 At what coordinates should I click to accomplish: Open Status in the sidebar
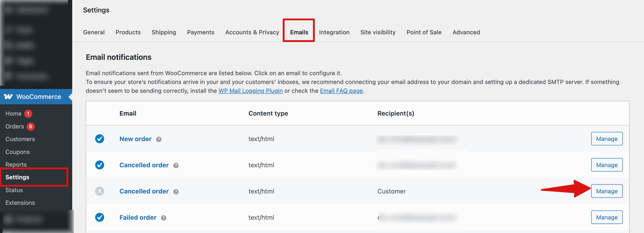(14, 190)
